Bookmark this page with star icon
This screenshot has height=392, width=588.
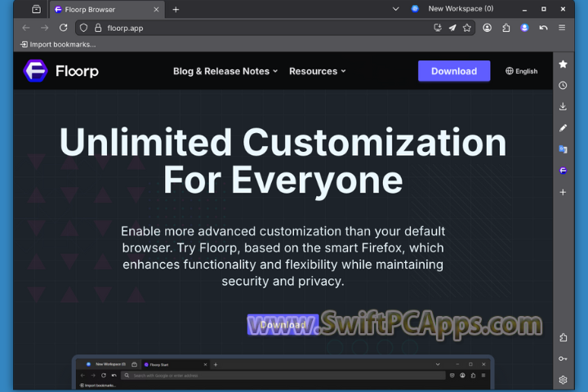pyautogui.click(x=467, y=28)
